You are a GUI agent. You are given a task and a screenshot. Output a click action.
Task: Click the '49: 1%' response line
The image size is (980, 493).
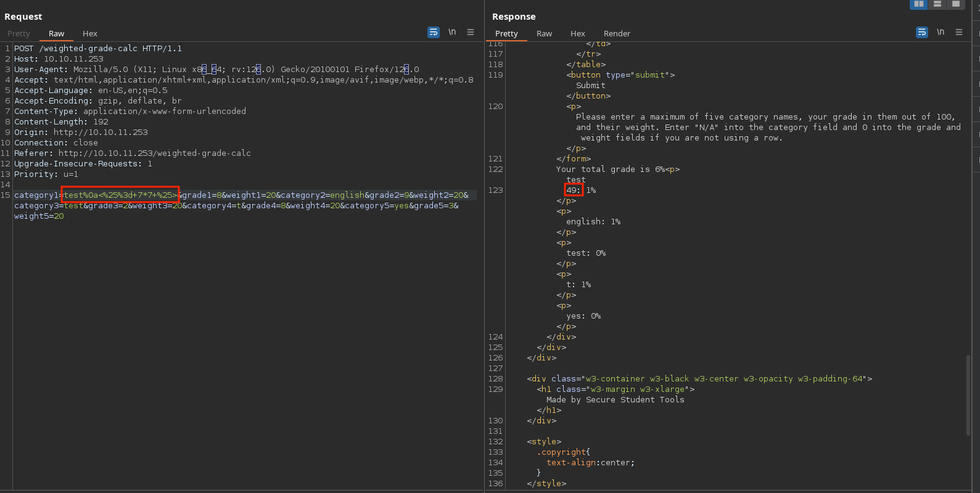click(581, 190)
